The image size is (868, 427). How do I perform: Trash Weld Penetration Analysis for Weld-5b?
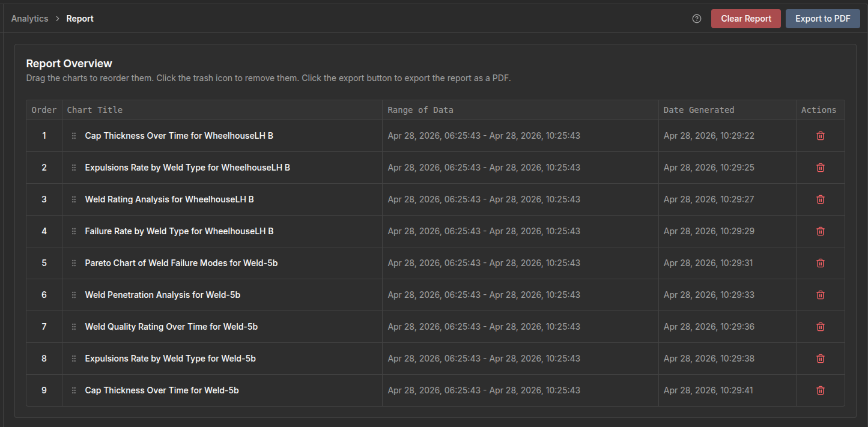tap(821, 295)
